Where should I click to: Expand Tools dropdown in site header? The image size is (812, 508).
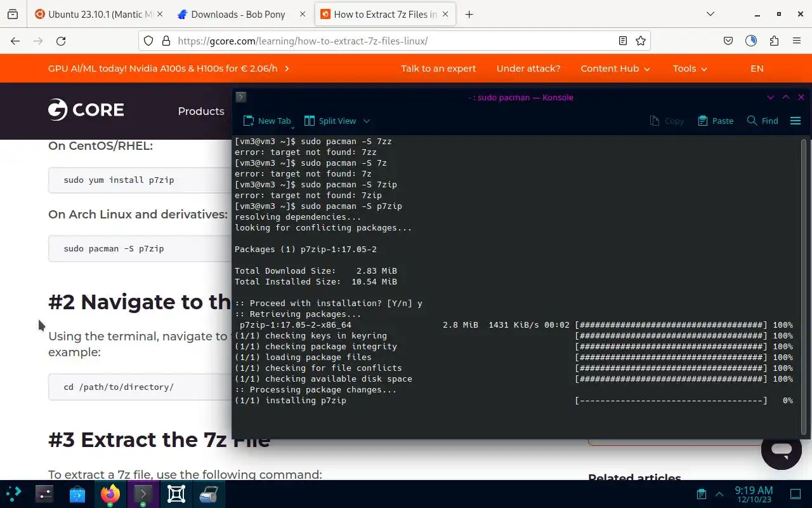coord(690,69)
